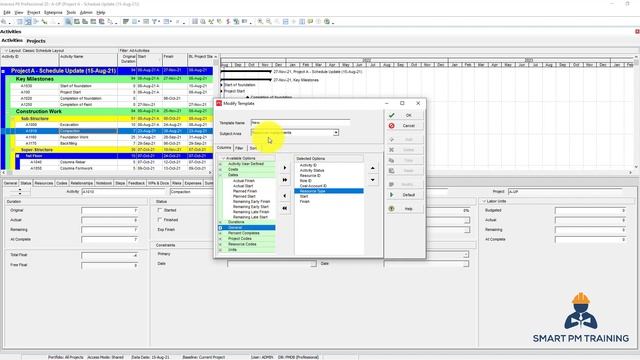Toggle the Started checkbox
This screenshot has width=640, height=360.
point(160,210)
